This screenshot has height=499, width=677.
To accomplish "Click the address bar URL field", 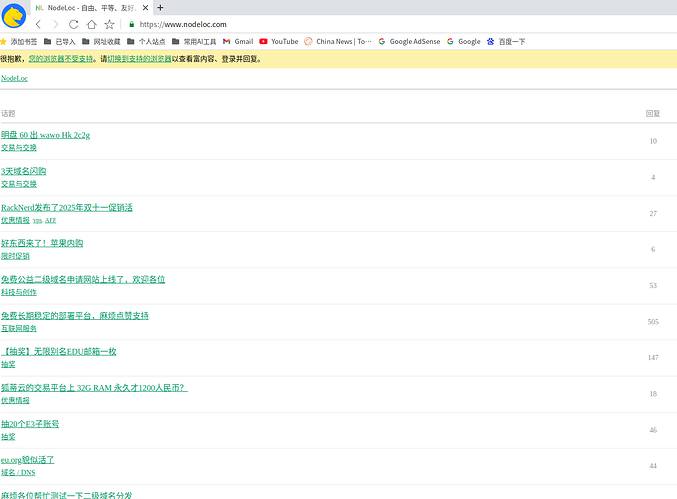I will click(300, 24).
